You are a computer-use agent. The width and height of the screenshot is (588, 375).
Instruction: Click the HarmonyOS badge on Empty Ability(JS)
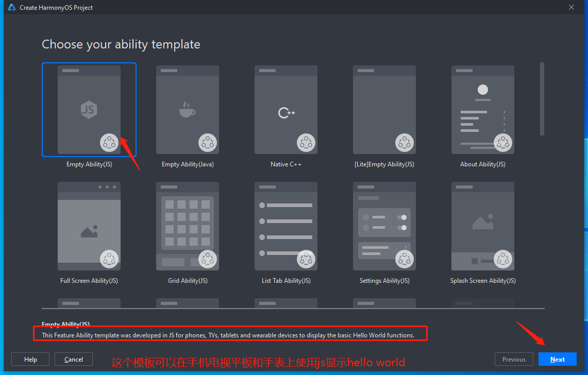point(109,143)
